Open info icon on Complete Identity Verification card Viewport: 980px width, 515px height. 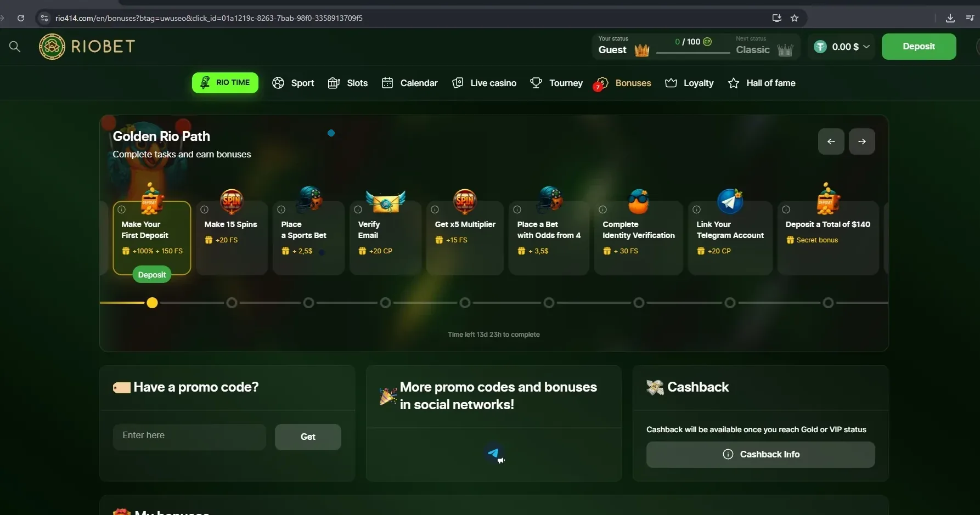[603, 210]
